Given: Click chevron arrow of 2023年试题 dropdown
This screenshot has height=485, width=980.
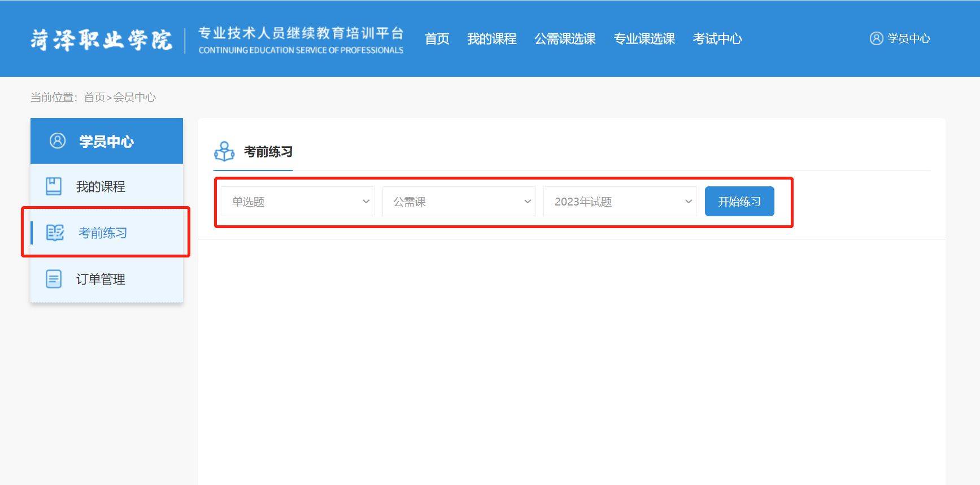Looking at the screenshot, I should click(689, 202).
